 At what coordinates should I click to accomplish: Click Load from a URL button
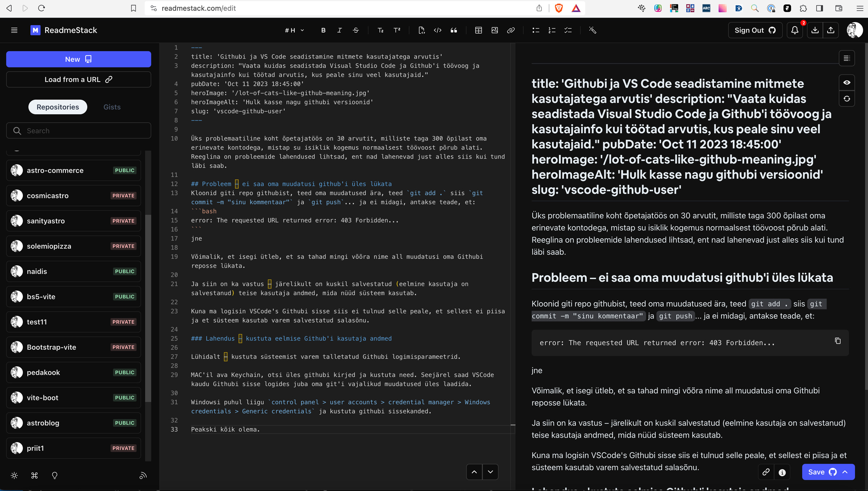(78, 80)
